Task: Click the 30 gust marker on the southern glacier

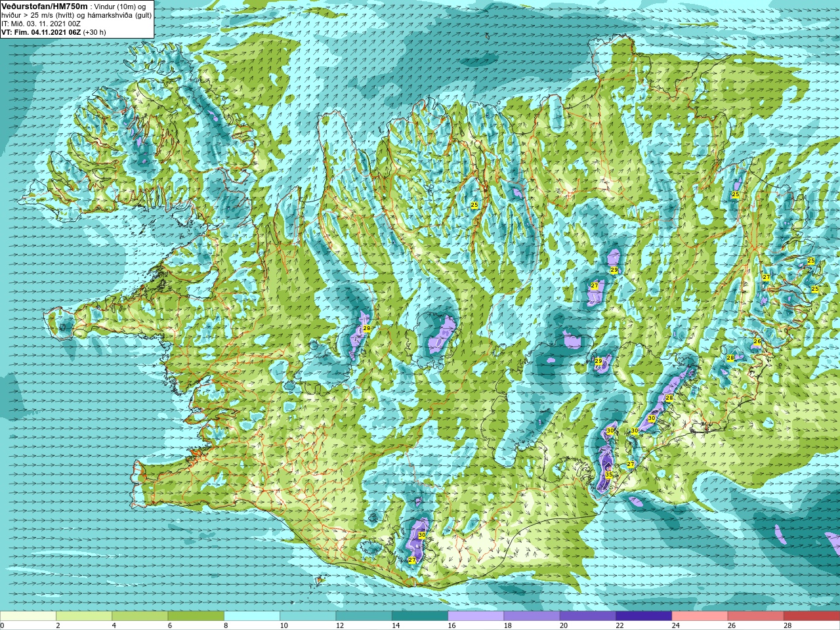Action: [x=421, y=535]
